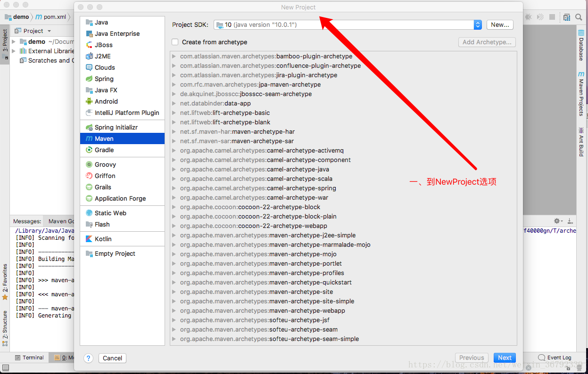Open the Database side tab
Image resolution: width=588 pixels, height=374 pixels.
pos(581,46)
